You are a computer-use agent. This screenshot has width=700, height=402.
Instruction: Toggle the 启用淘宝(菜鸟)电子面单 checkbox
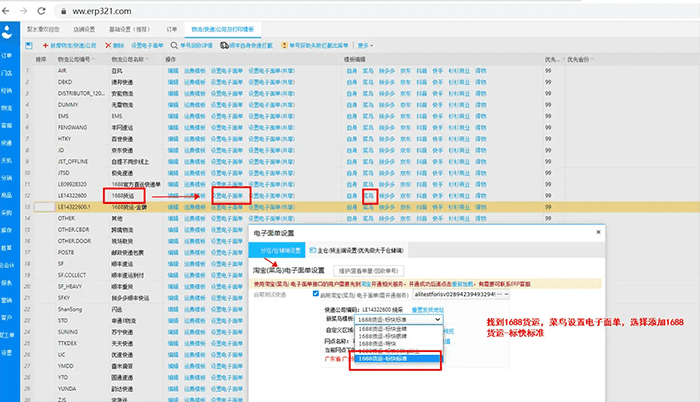point(316,293)
